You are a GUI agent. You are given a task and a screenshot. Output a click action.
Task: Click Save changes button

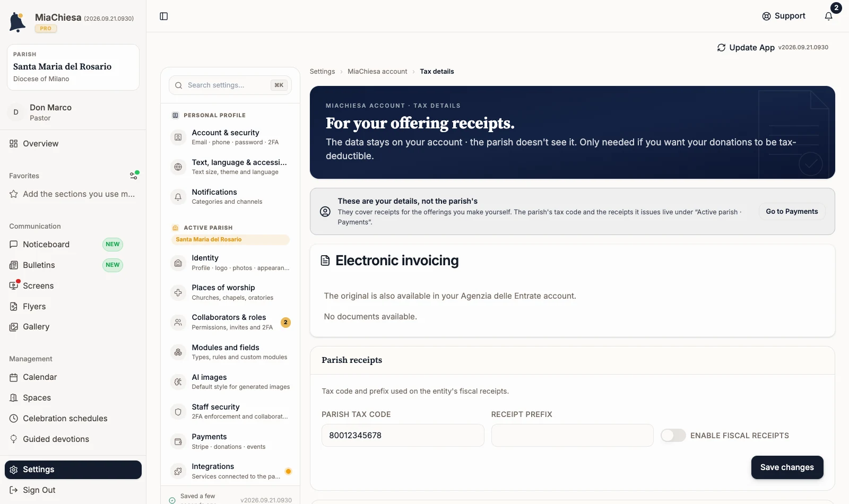(x=787, y=467)
